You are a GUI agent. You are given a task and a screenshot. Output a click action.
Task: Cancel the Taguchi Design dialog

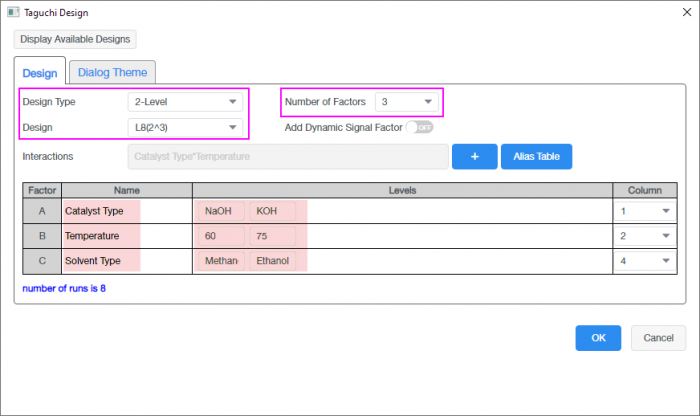click(658, 338)
